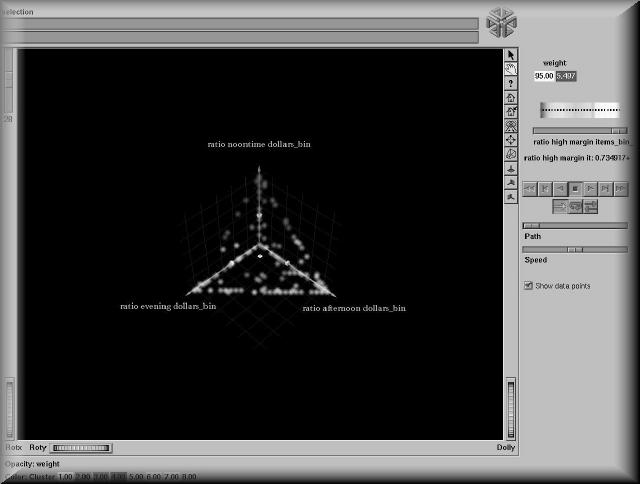This screenshot has height=484, width=640.
Task: Click the ratio noontime dollars_bin axis label
Action: click(259, 144)
